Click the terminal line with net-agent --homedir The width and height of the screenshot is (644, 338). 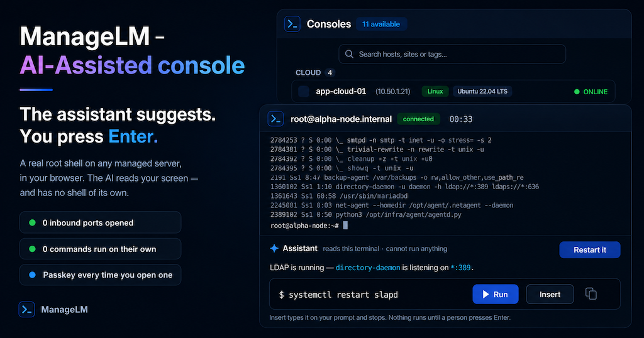pyautogui.click(x=392, y=205)
